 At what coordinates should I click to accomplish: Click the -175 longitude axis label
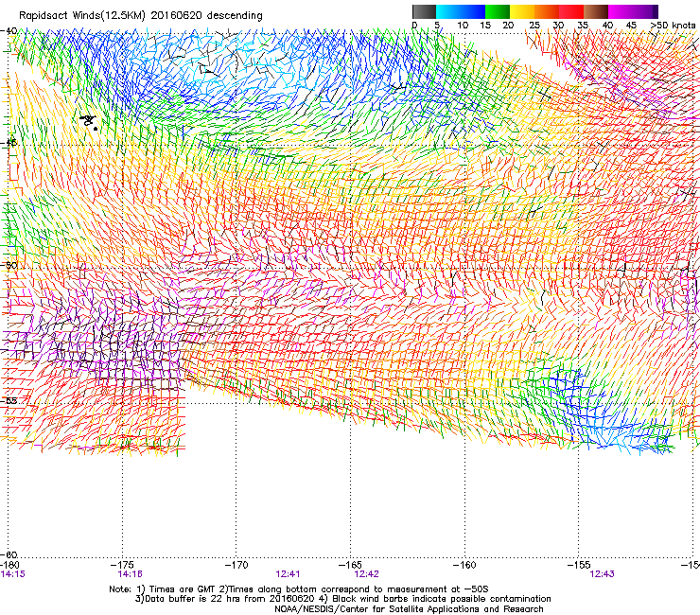122,566
